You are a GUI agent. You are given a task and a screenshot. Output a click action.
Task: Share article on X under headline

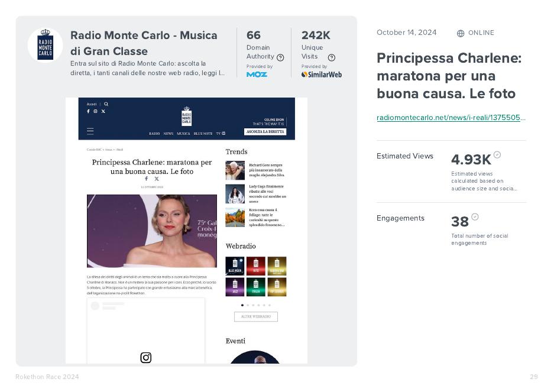tap(157, 179)
